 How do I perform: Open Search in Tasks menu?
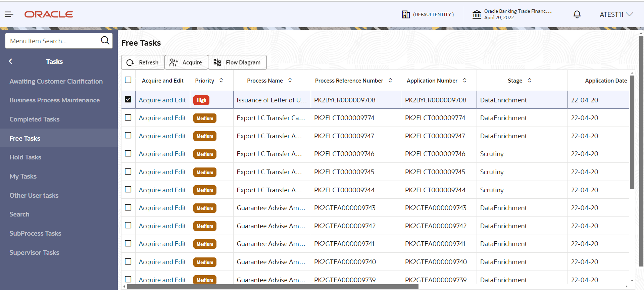pyautogui.click(x=19, y=214)
